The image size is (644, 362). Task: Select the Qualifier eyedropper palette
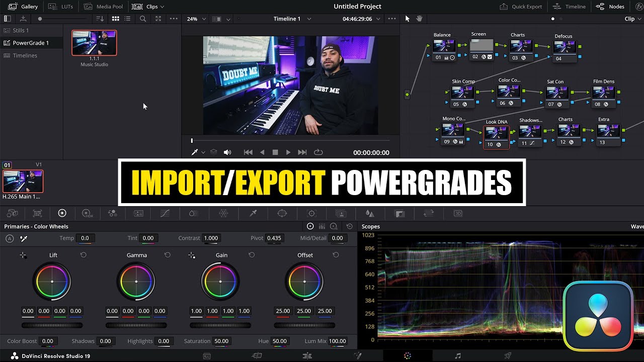[254, 214]
